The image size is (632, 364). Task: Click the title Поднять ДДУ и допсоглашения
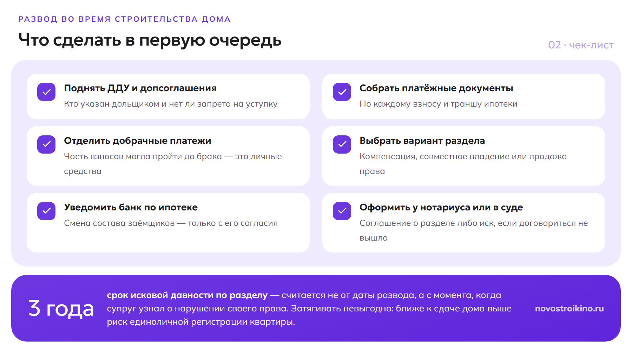pos(140,88)
